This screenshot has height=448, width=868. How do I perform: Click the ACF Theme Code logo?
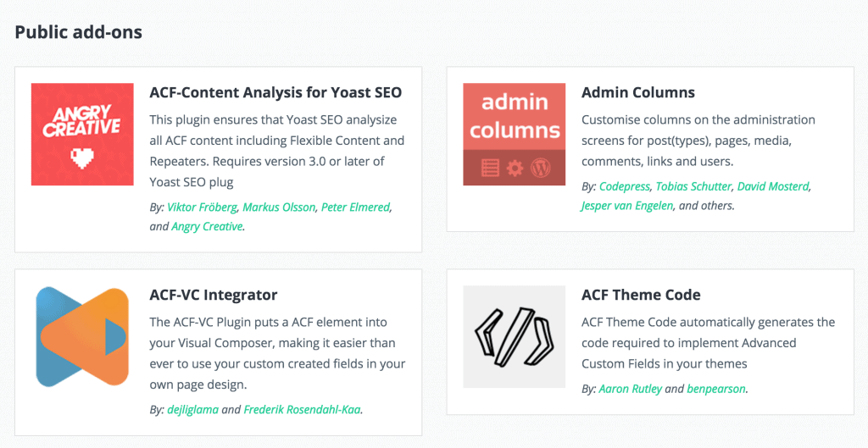[x=514, y=336]
